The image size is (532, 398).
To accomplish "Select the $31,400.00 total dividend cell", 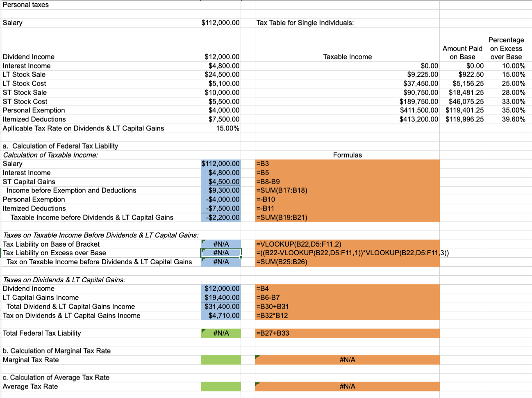I will pyautogui.click(x=221, y=307).
